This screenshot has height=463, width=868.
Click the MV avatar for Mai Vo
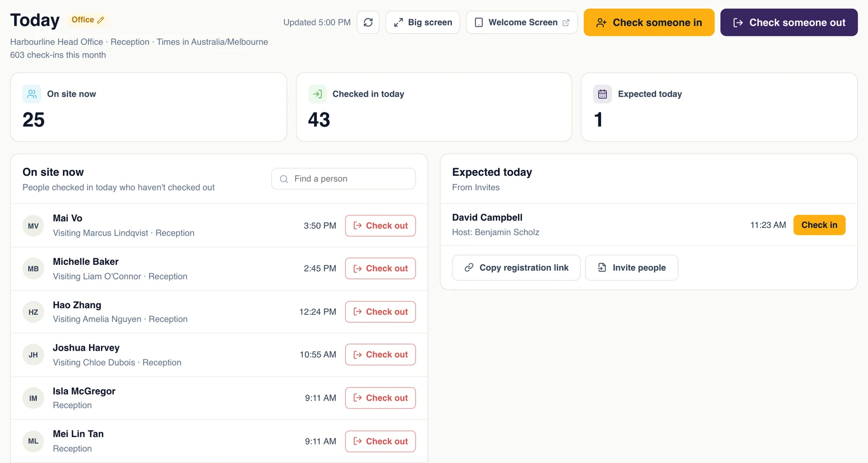[33, 226]
